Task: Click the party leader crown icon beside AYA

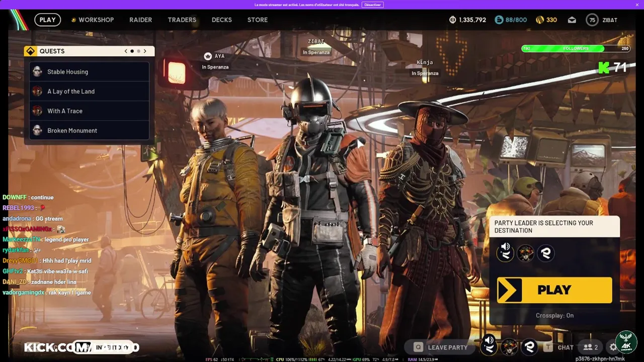Action: coord(208,56)
